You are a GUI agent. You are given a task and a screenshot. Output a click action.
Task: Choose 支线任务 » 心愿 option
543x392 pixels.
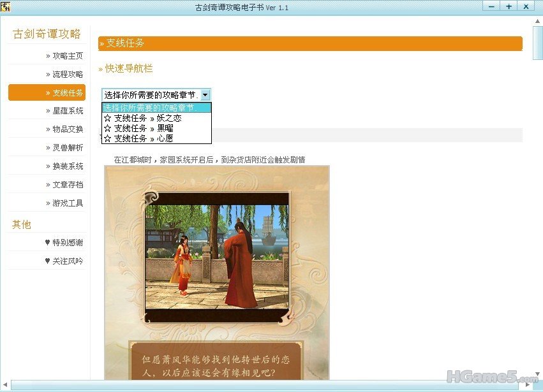(x=156, y=138)
